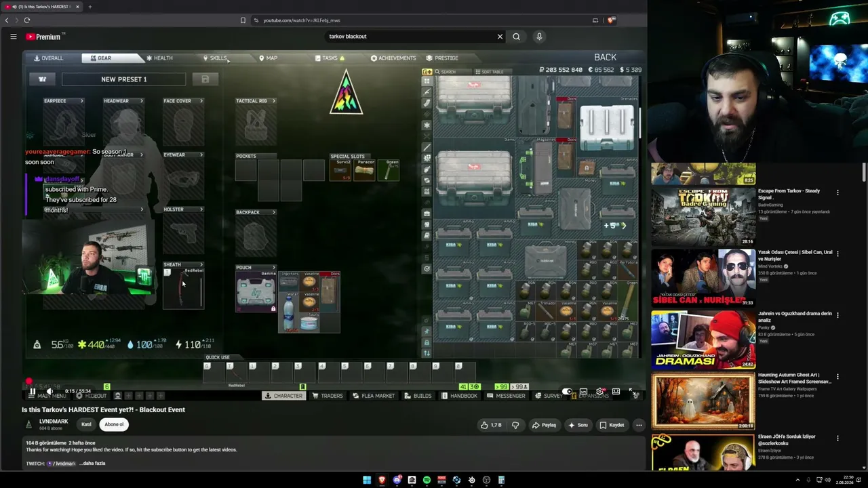Open options menu for 'Haunting Autumn Ghost Art' video
The height and width of the screenshot is (488, 868).
pyautogui.click(x=837, y=377)
